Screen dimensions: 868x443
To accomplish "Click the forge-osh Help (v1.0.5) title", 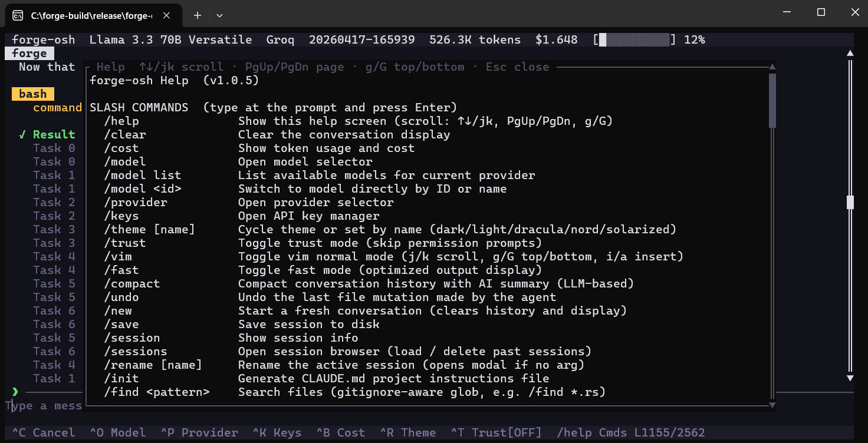I will [x=175, y=81].
